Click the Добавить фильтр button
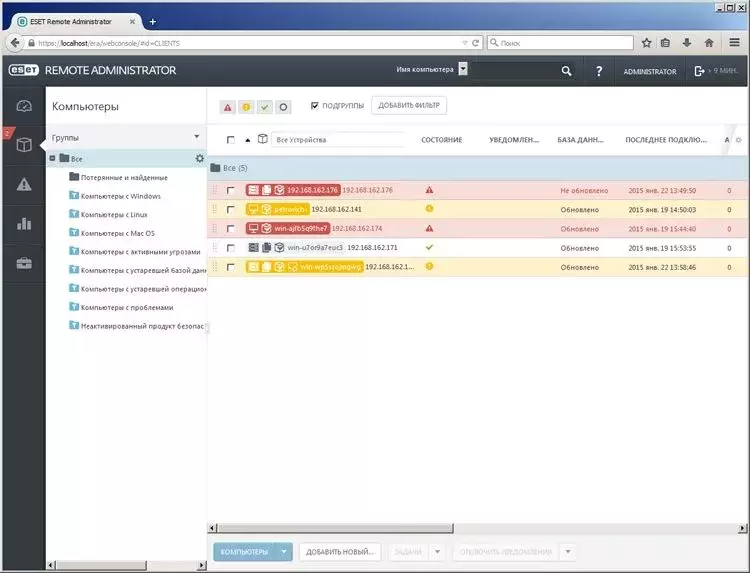This screenshot has height=573, width=750. 409,105
